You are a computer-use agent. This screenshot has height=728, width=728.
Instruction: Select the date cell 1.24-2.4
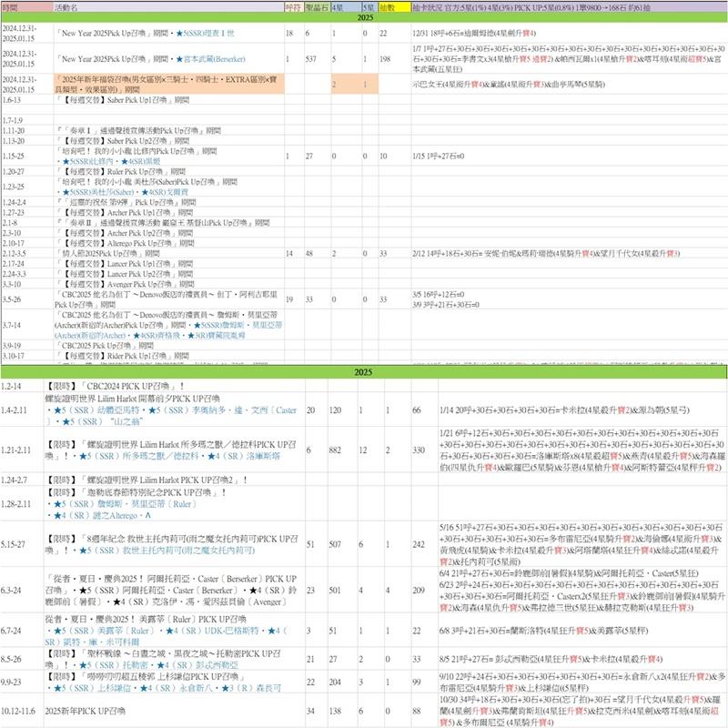(27, 202)
